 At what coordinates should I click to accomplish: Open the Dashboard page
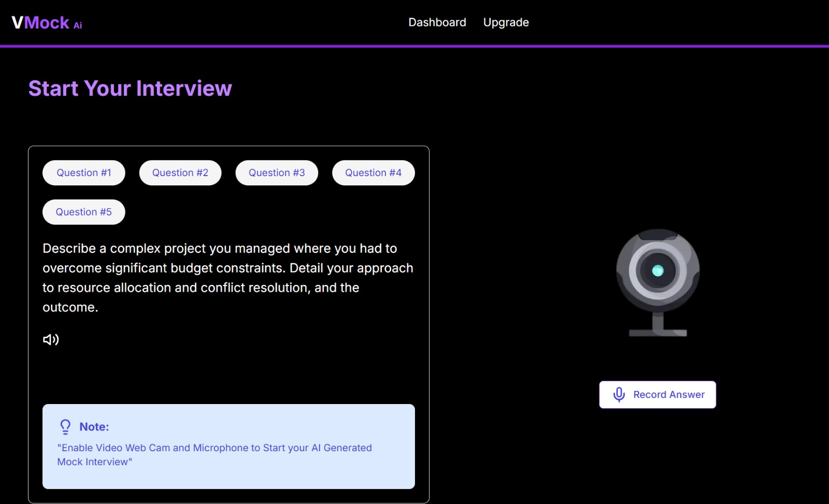(x=437, y=22)
